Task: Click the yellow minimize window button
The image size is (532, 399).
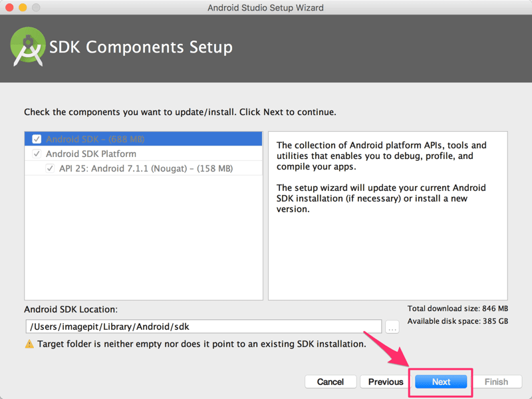Action: click(x=23, y=7)
